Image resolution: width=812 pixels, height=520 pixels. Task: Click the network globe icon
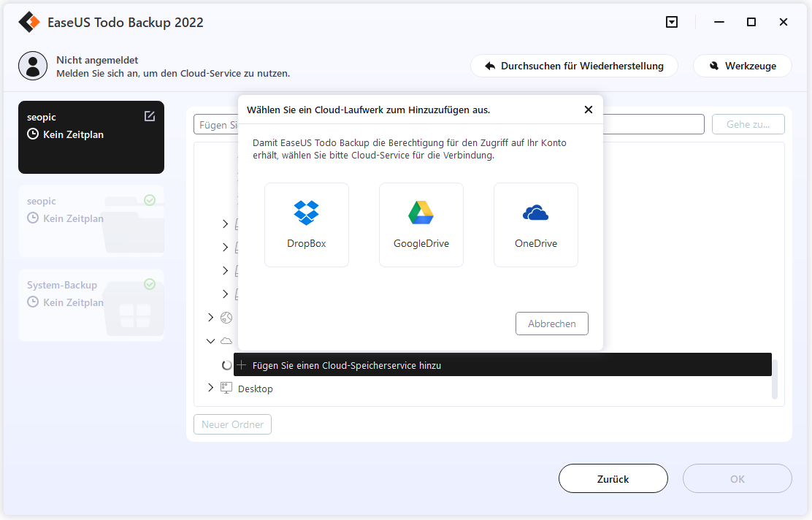click(226, 318)
